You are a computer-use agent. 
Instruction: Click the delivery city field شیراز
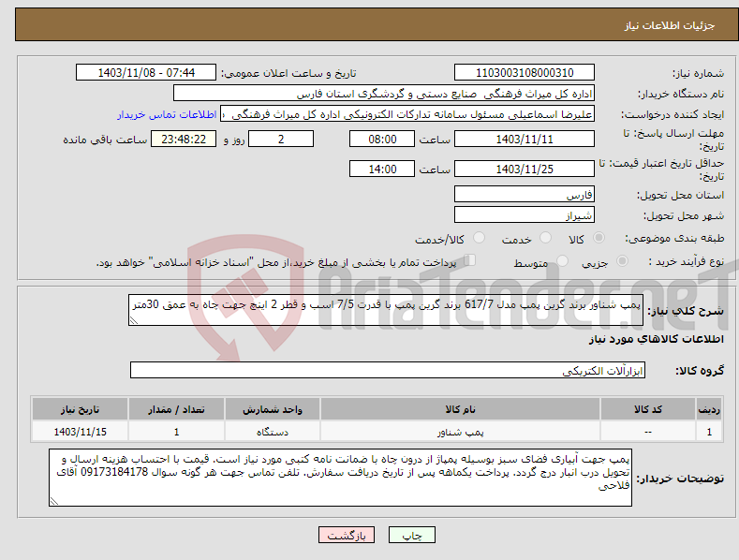point(525,215)
